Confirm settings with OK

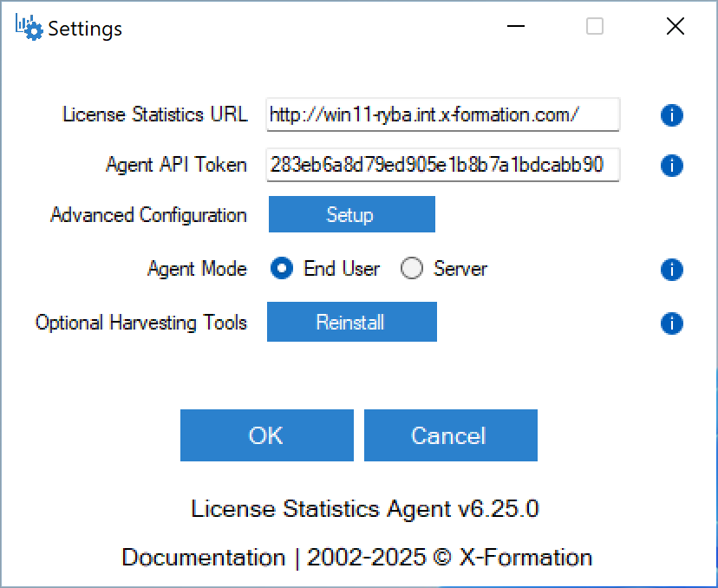click(x=267, y=435)
